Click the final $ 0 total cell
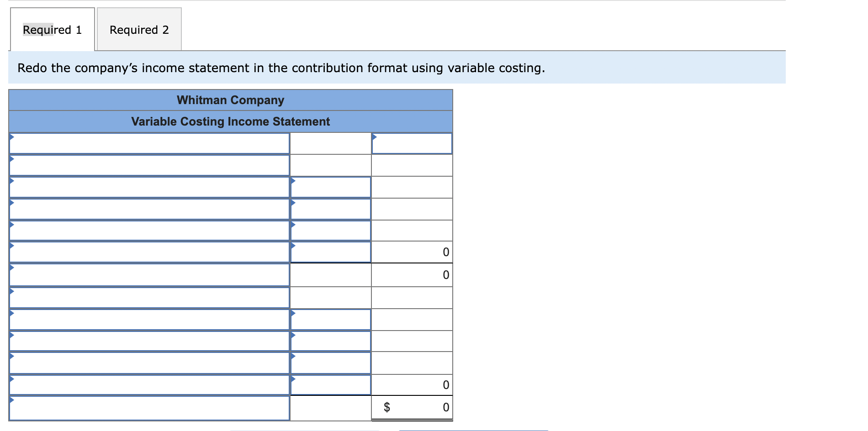This screenshot has width=868, height=431. (x=411, y=407)
